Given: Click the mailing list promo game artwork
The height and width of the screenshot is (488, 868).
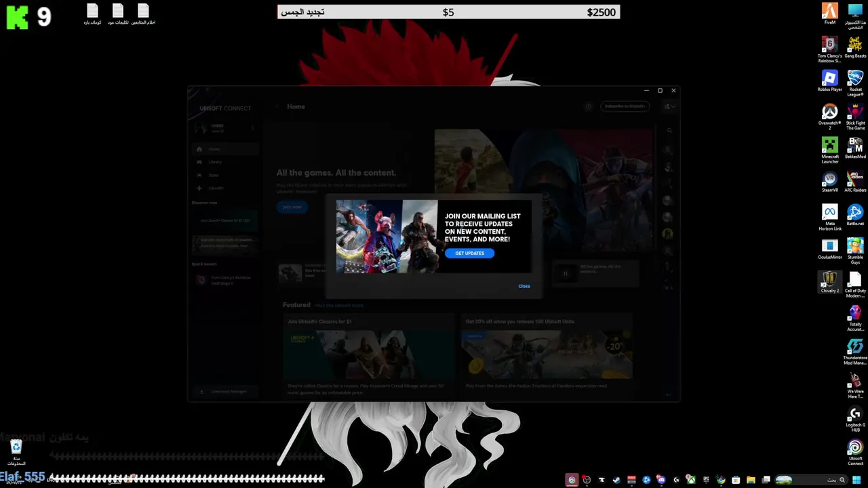Looking at the screenshot, I should 387,236.
